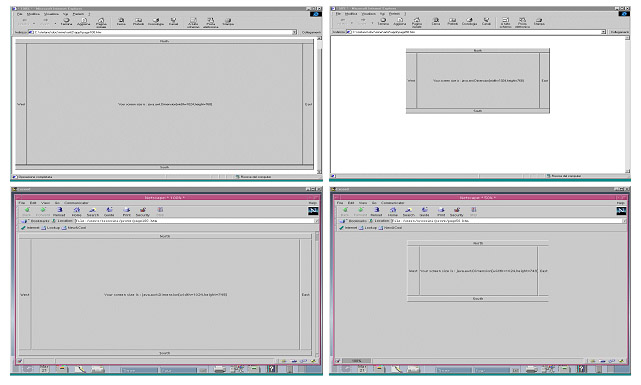Open Communicator menu in bottom-left Netscape window
Screen dimensions: 641x385
[76, 203]
